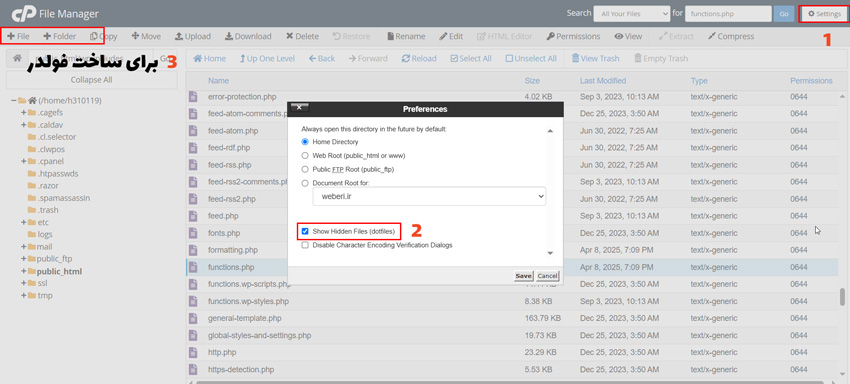The height and width of the screenshot is (384, 850).
Task: Expand the ssl folder
Action: pyautogui.click(x=24, y=283)
